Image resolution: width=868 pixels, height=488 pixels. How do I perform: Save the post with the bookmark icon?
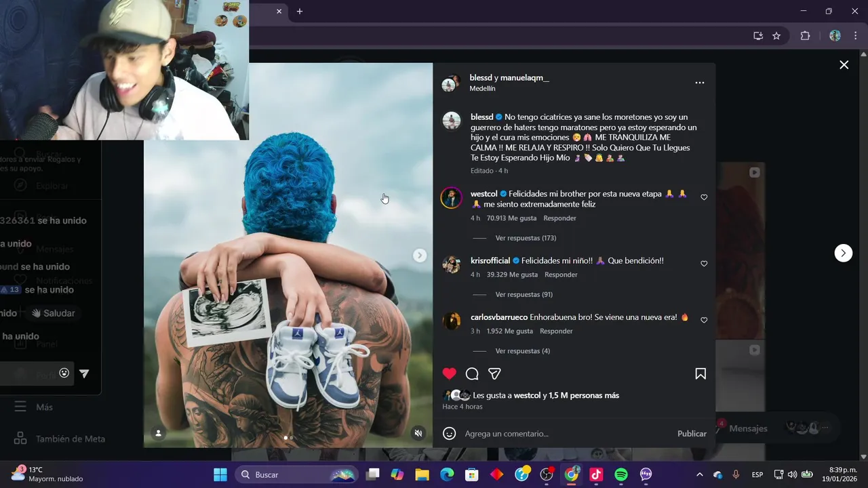701,373
